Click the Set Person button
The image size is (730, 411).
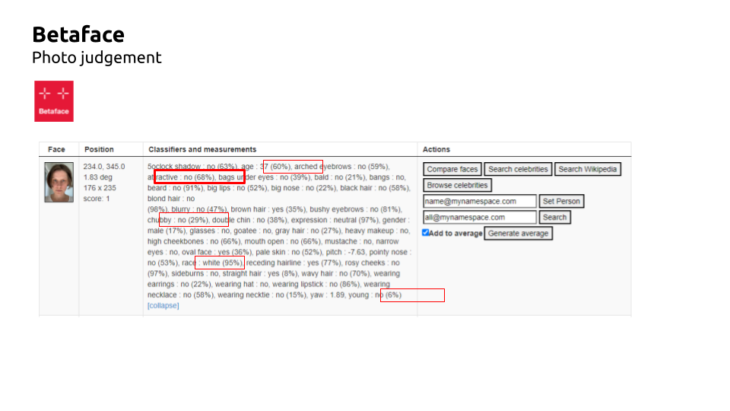[x=561, y=201]
